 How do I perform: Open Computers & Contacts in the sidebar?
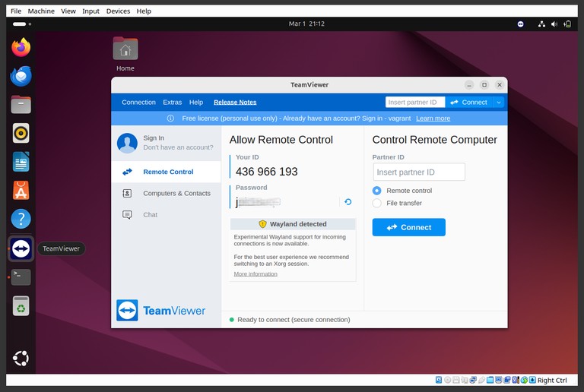pyautogui.click(x=166, y=194)
